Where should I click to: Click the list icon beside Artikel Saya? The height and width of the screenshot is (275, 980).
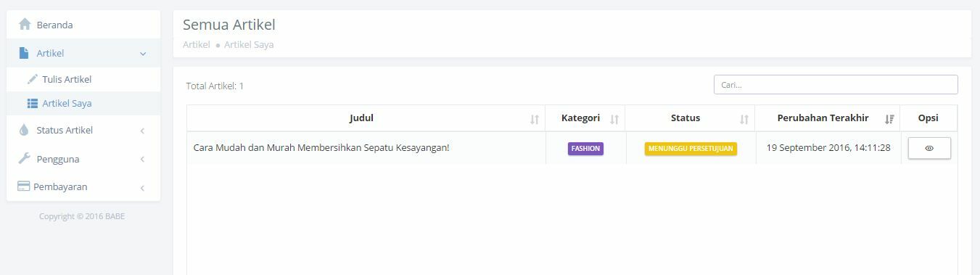(33, 104)
